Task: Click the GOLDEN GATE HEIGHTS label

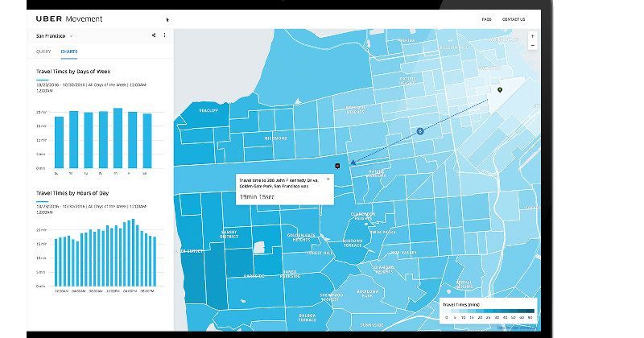Action: pyautogui.click(x=301, y=237)
